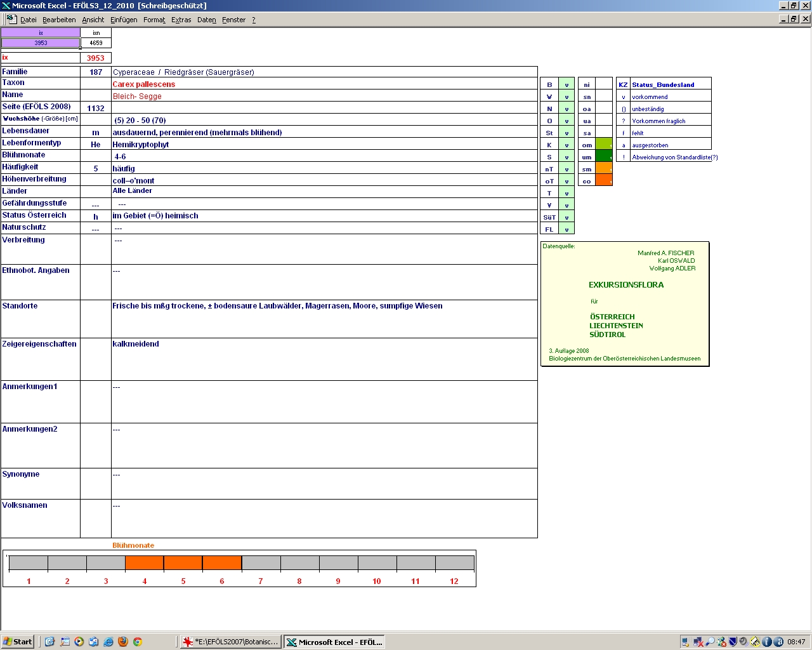The width and height of the screenshot is (812, 650).
Task: Click the status cell 'v' next to FL
Action: [566, 229]
